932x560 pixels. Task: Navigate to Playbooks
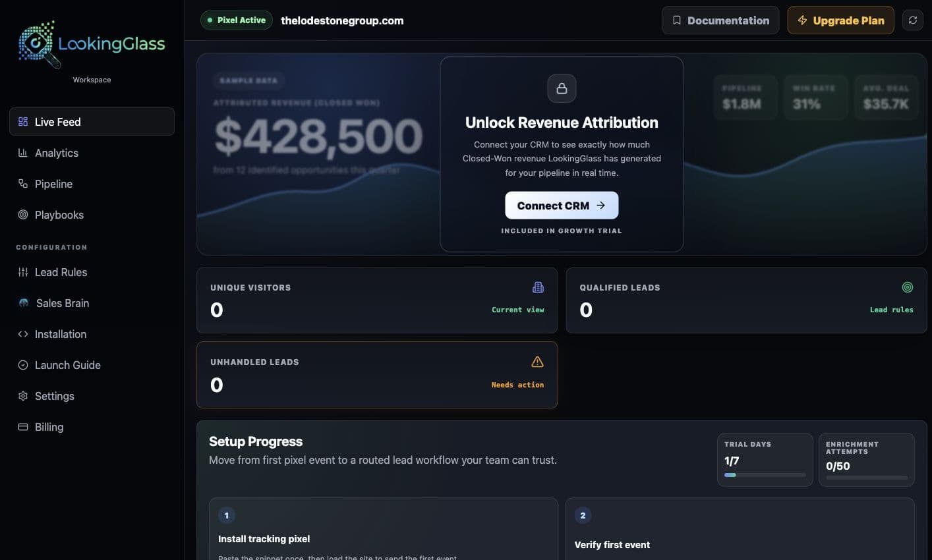click(x=92, y=215)
